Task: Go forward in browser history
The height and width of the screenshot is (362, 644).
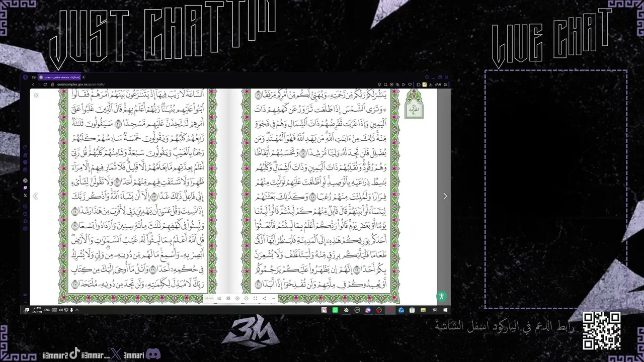Action: 39,84
